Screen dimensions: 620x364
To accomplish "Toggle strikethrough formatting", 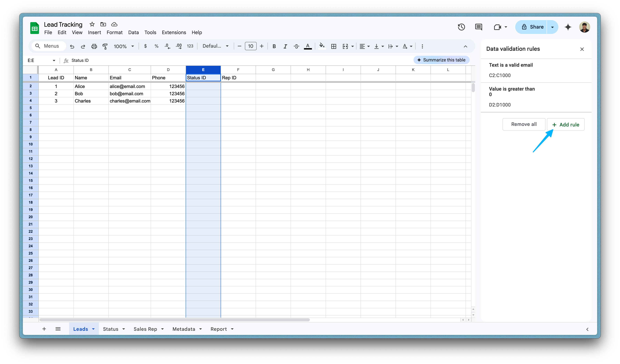I will point(296,46).
